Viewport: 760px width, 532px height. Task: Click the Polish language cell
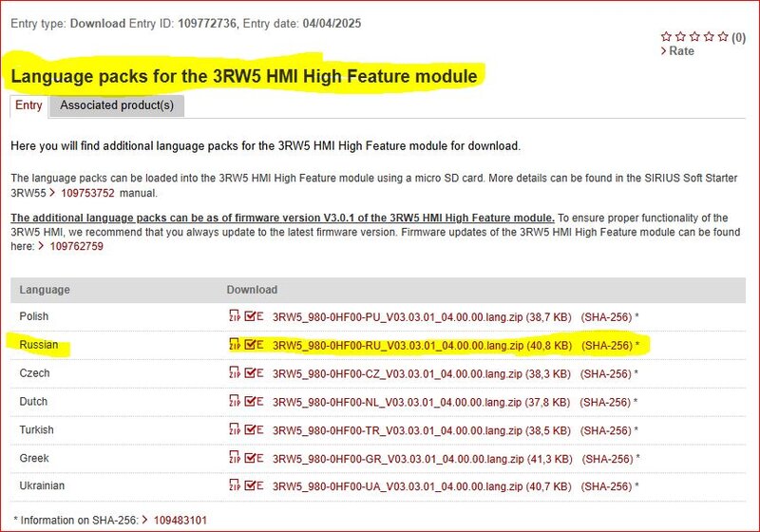tap(34, 316)
